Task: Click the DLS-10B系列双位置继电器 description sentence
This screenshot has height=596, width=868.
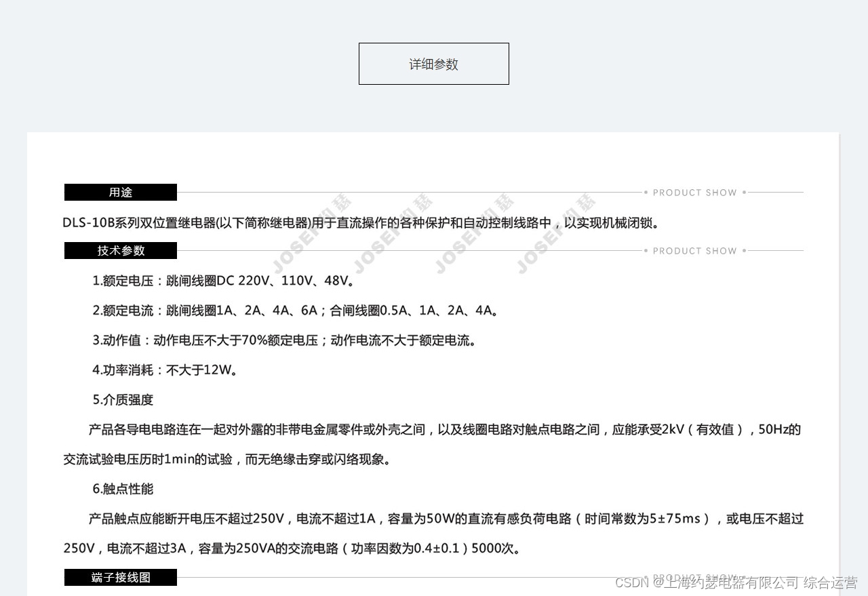Action: [361, 223]
